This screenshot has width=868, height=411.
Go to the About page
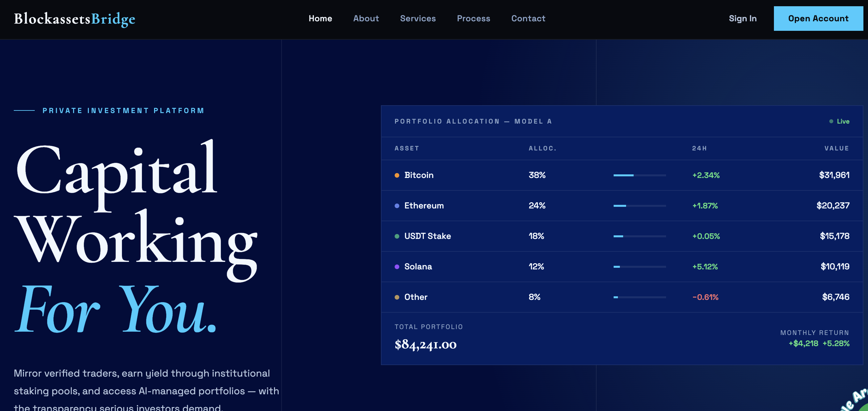point(366,19)
